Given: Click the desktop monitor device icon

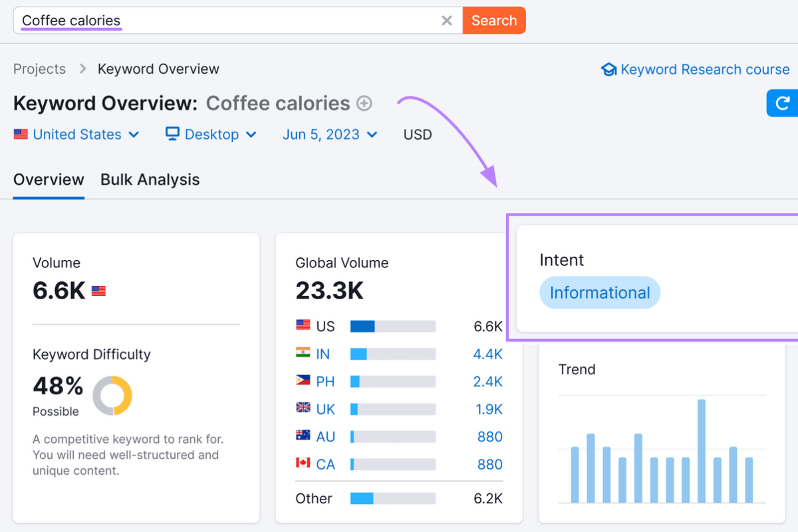Looking at the screenshot, I should click(x=172, y=134).
